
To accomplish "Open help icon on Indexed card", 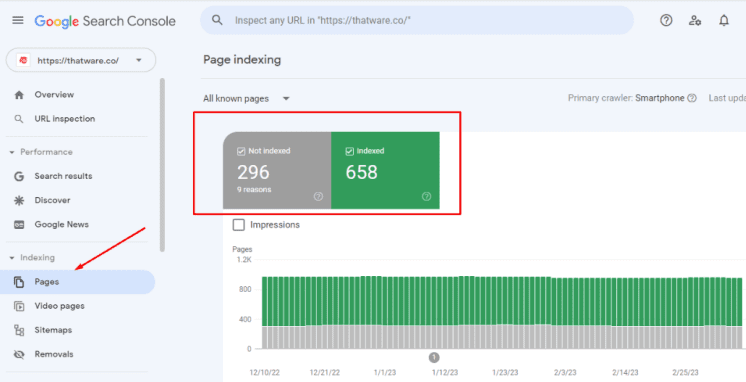I will point(426,196).
